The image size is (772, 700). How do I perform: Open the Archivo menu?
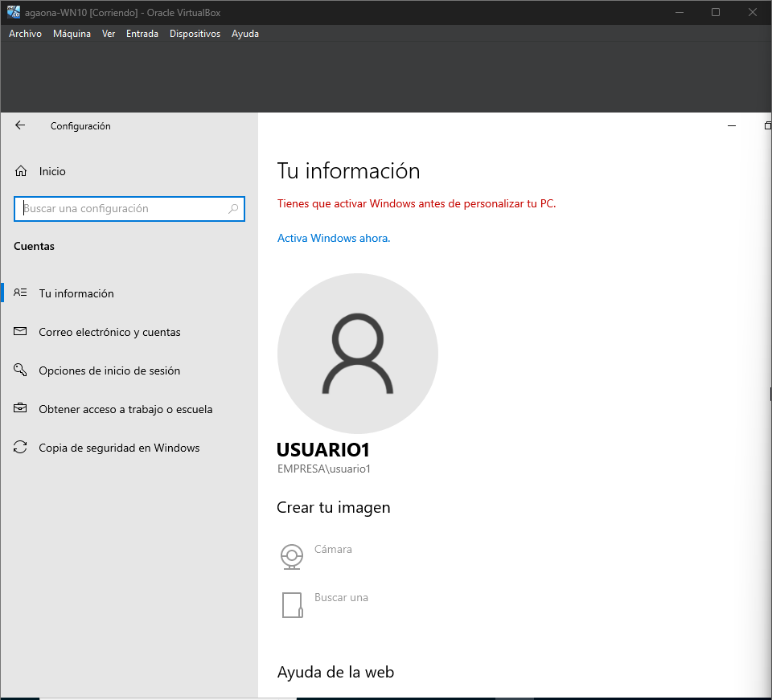coord(25,34)
